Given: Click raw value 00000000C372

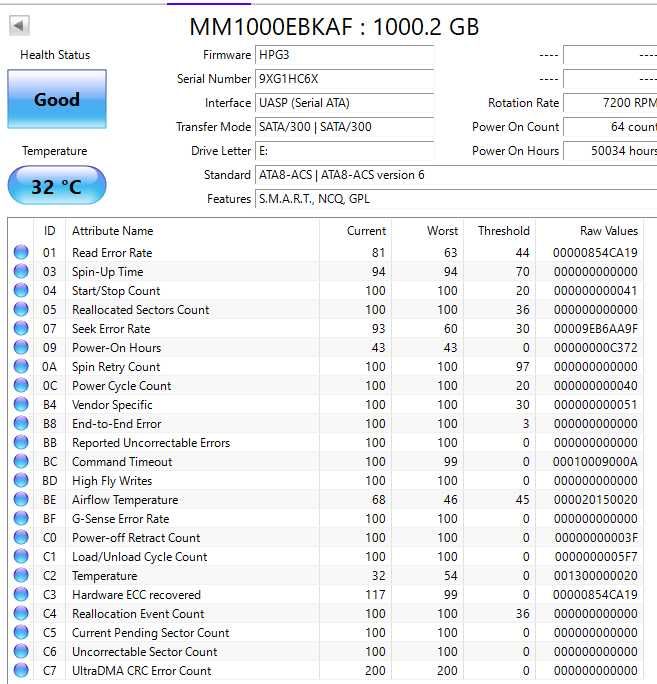Looking at the screenshot, I should point(595,348).
